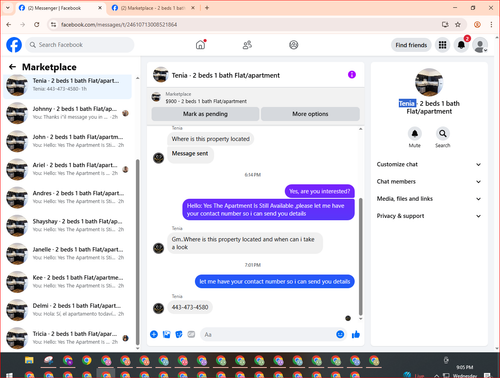Expand Media, files and links section
The width and height of the screenshot is (500, 378).
429,199
